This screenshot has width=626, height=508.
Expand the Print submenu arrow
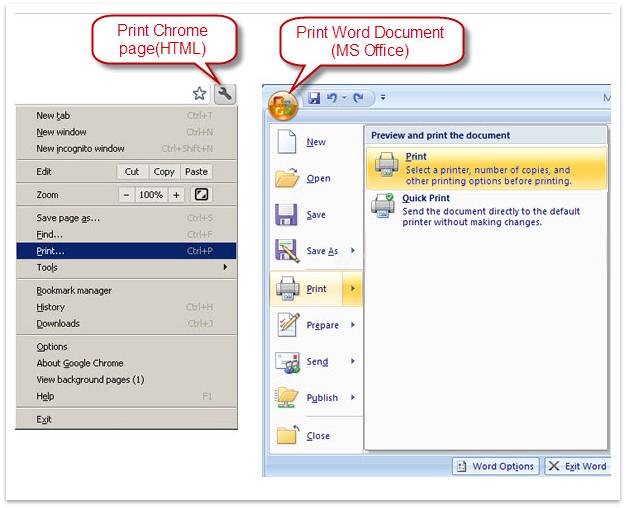(353, 288)
